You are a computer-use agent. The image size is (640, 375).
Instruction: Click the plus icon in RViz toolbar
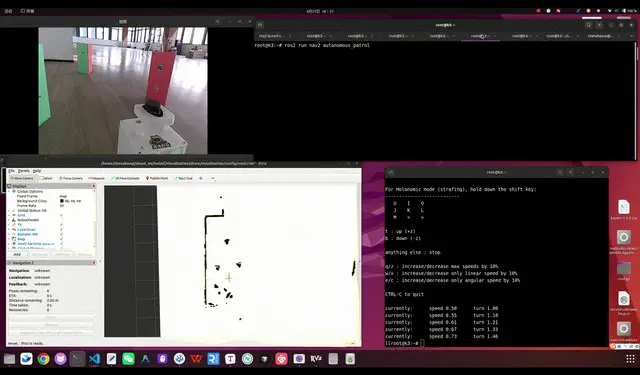pyautogui.click(x=200, y=178)
